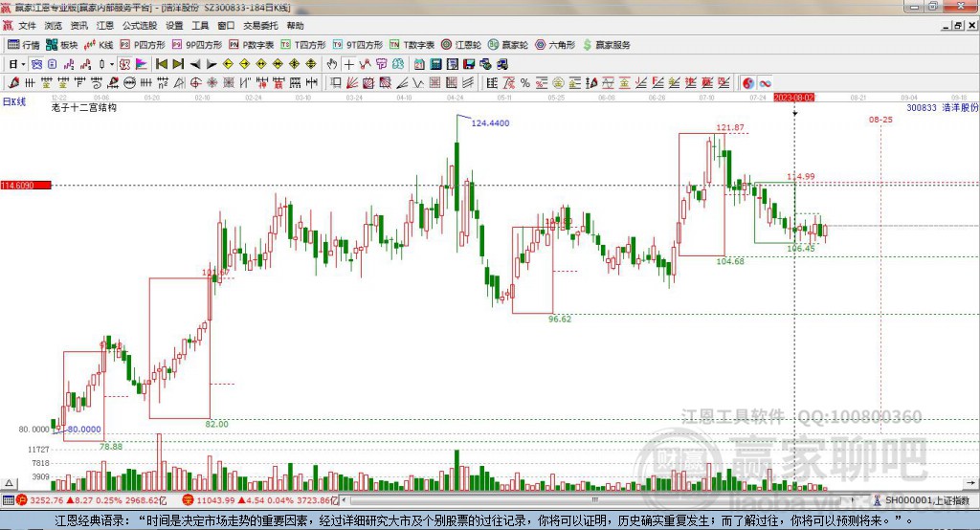The height and width of the screenshot is (530, 980).
Task: Click the horizontal chart scrollbar thumb
Action: click(595, 500)
